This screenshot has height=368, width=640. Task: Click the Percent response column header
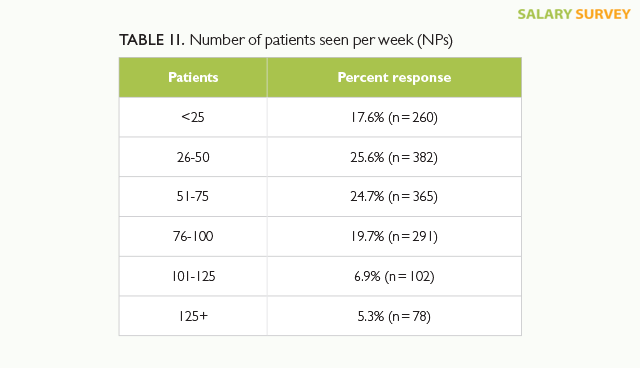pyautogui.click(x=394, y=78)
